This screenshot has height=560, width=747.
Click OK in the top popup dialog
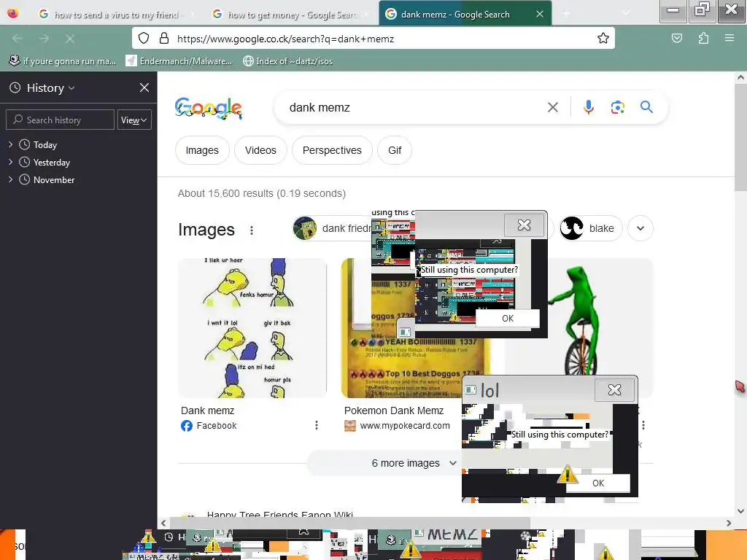tap(508, 319)
